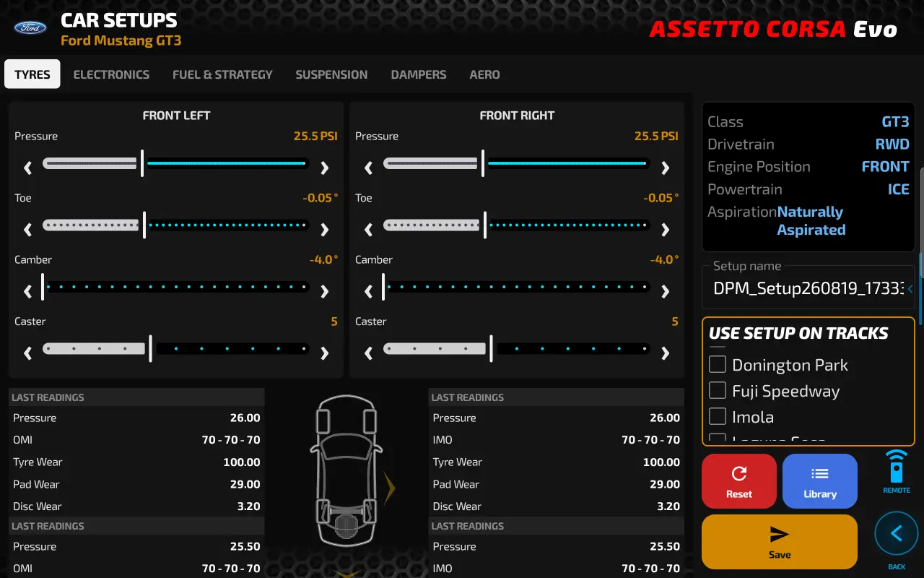
Task: Decrease Front Left camber with left arrow
Action: [28, 292]
